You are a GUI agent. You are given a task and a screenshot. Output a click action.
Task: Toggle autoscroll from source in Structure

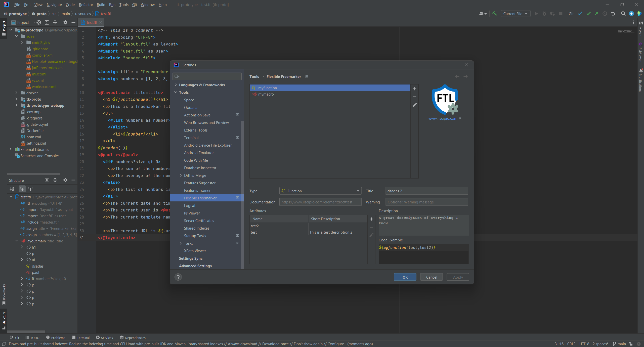30,189
